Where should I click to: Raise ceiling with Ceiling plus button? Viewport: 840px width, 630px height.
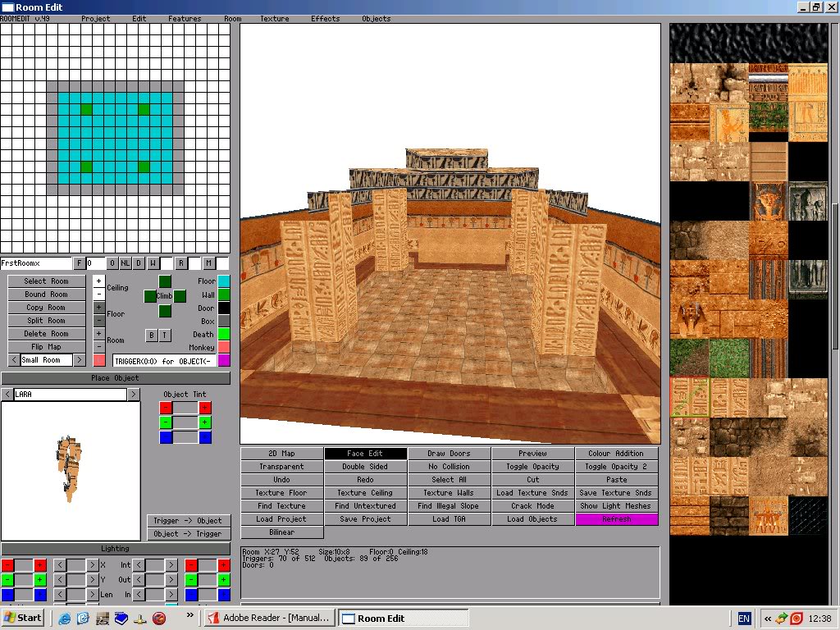pos(98,281)
